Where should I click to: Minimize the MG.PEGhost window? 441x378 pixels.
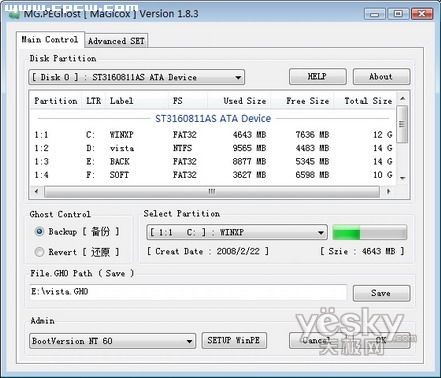click(374, 14)
